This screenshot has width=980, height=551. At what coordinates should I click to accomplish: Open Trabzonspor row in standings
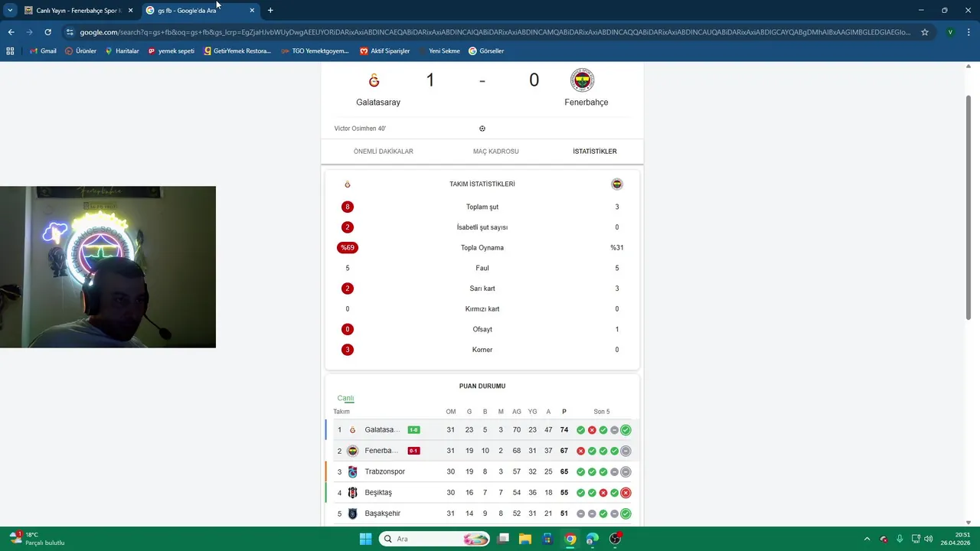click(482, 471)
